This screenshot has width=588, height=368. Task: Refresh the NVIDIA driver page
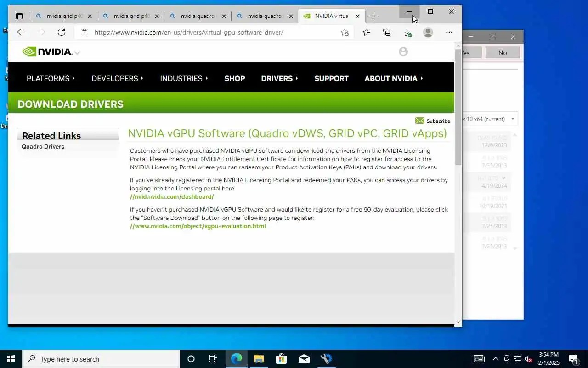[62, 32]
